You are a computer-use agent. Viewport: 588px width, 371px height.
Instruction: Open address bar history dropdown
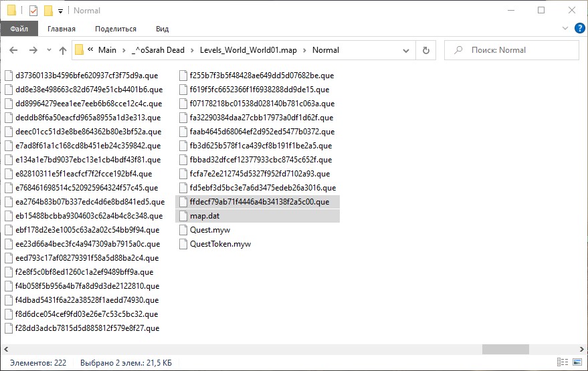coord(405,50)
